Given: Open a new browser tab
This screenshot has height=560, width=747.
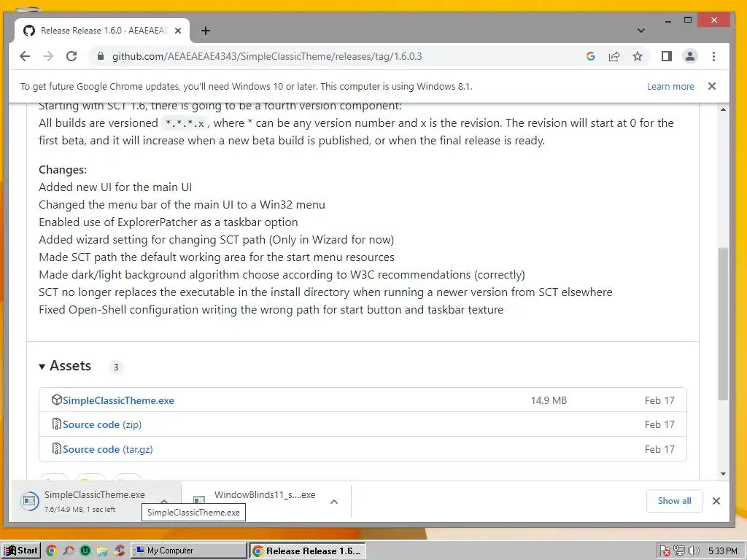Looking at the screenshot, I should (205, 31).
